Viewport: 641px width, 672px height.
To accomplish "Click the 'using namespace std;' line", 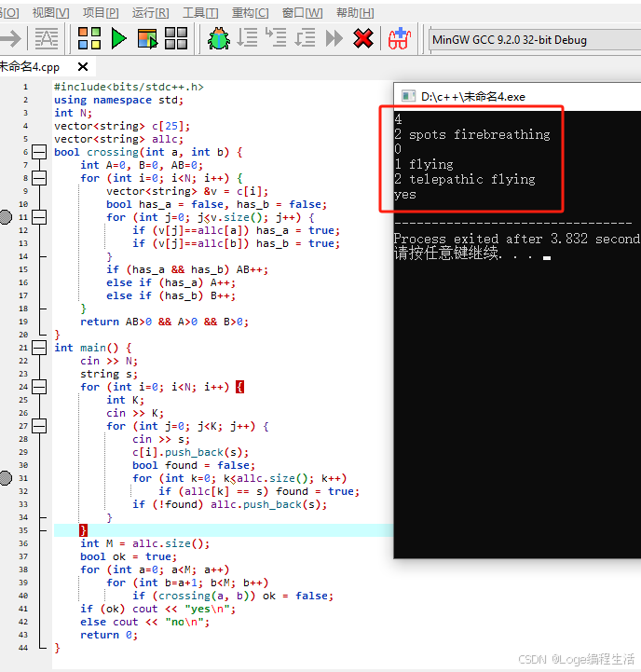I will [118, 100].
